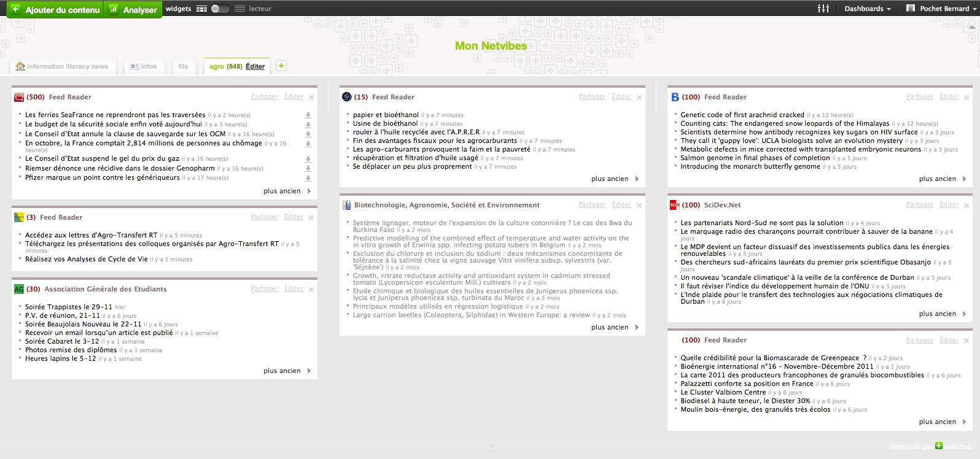Collapse the header with the up arrow
This screenshot has height=459, width=980.
click(x=971, y=26)
